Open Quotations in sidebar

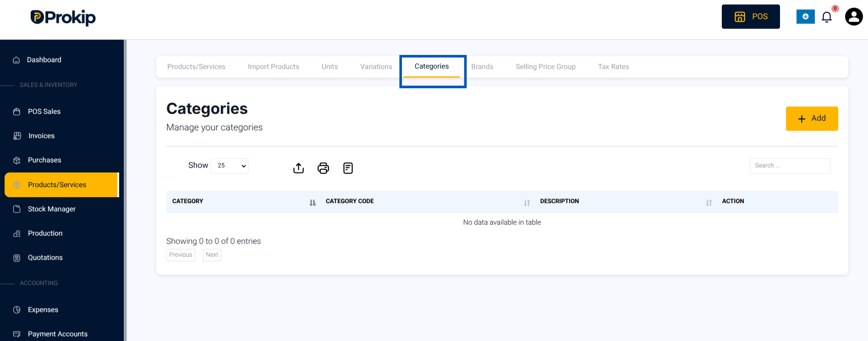click(45, 258)
